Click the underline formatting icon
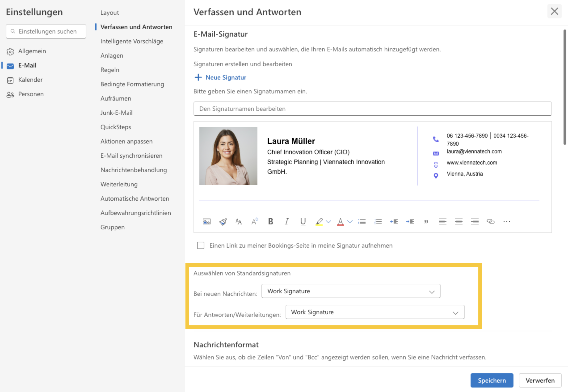The image size is (568, 392). [x=302, y=221]
